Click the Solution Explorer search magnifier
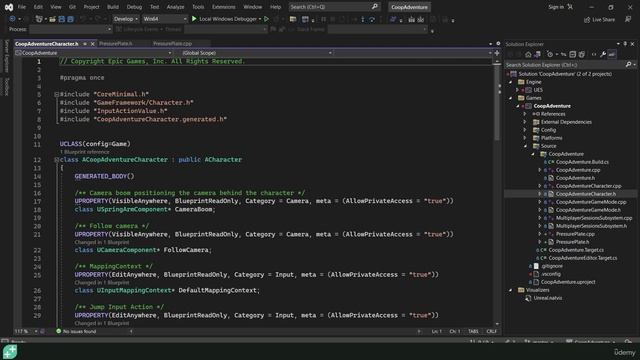The width and height of the screenshot is (640, 360). [629, 64]
